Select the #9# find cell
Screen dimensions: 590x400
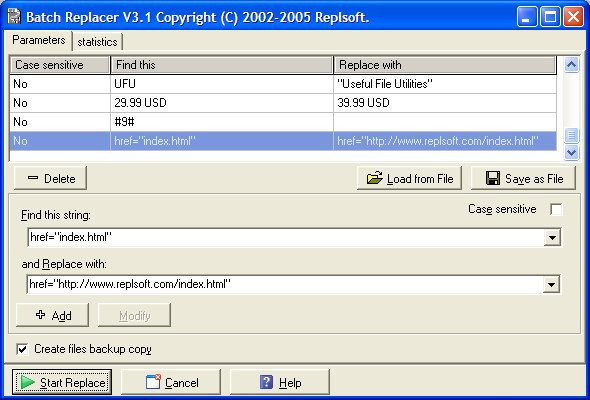[x=222, y=122]
